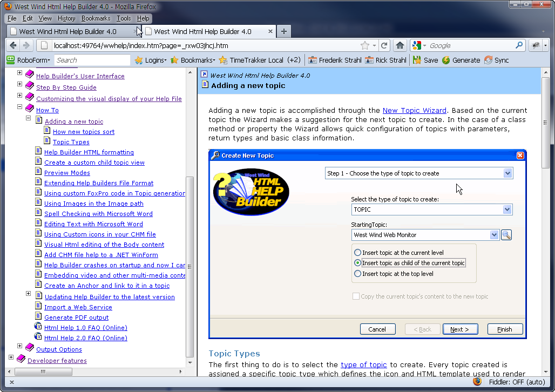Close the Create New Topic dialog with red X
The image size is (555, 392).
point(520,156)
